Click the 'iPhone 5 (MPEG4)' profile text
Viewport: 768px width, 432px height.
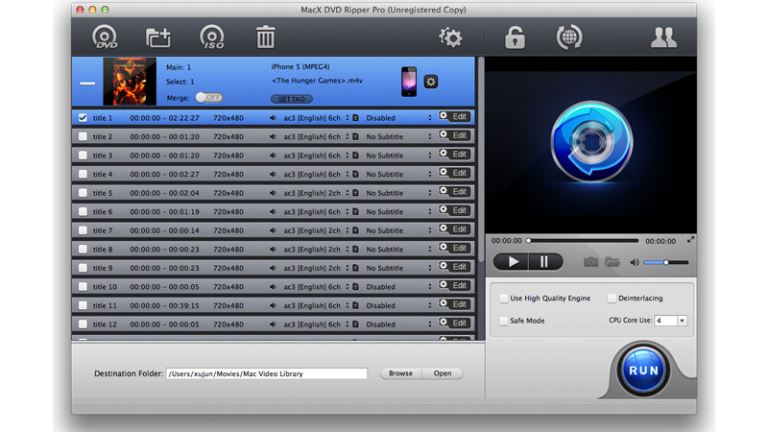coord(300,67)
